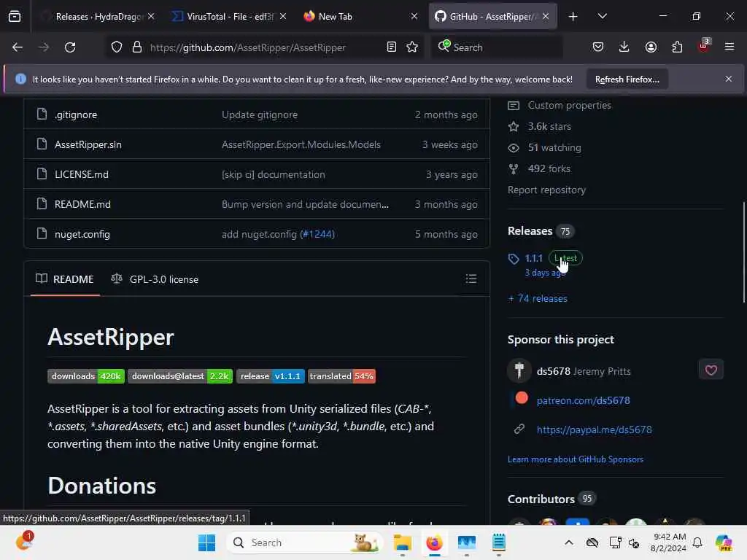Open Firefox hamburger application menu
The height and width of the screenshot is (560, 747).
(x=729, y=47)
